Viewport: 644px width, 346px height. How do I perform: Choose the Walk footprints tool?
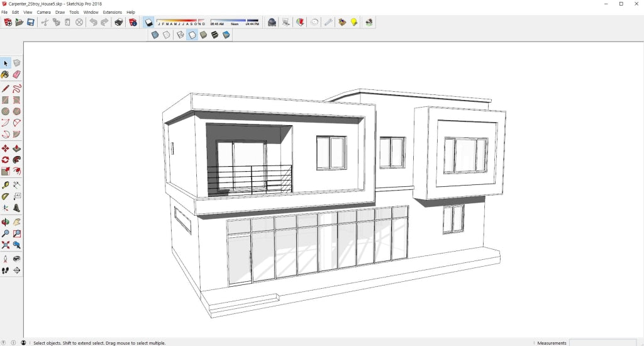coord(5,271)
